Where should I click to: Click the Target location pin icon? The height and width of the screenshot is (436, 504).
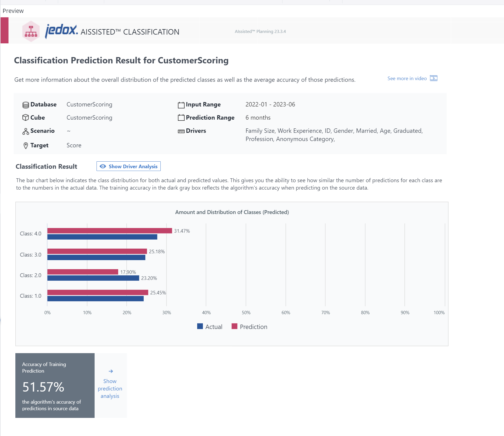[x=25, y=145]
